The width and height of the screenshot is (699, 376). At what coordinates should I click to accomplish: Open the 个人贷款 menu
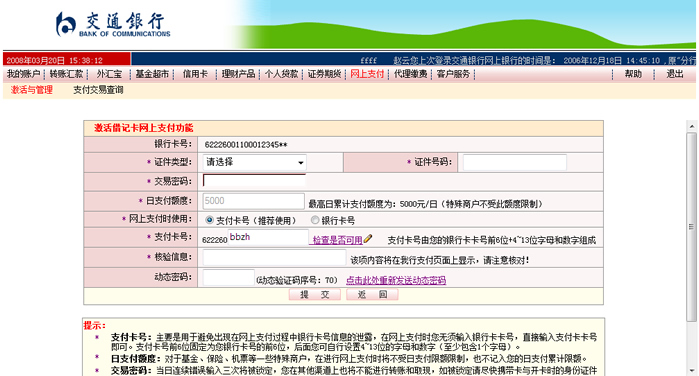[281, 74]
